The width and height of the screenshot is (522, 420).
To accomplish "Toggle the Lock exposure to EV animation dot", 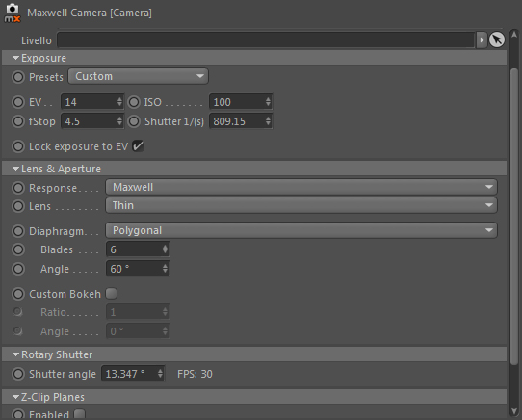I will pos(18,146).
